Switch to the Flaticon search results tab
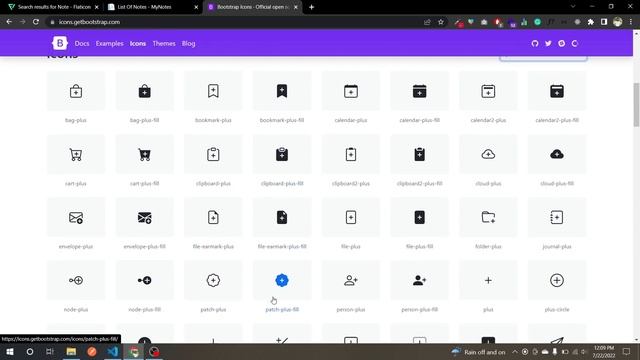 53,7
